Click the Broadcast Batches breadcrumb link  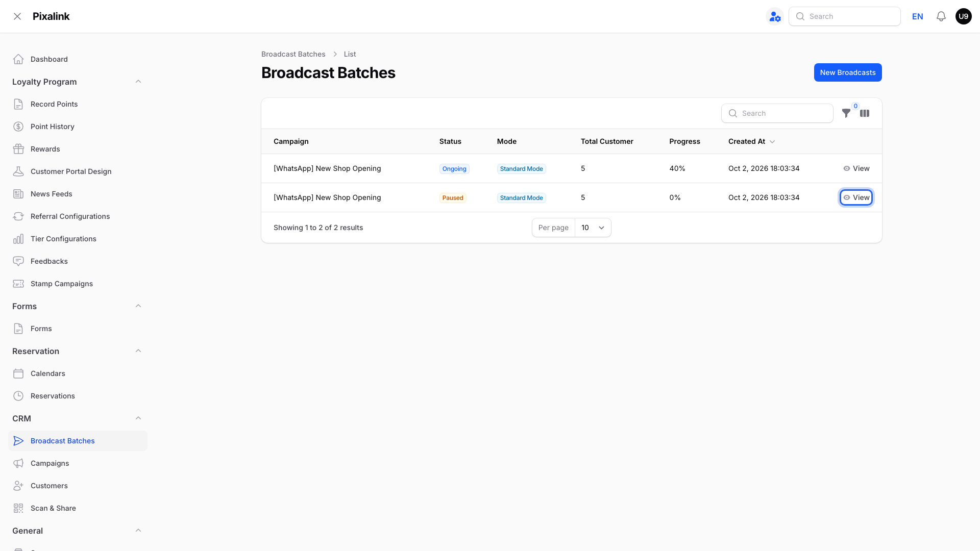(x=293, y=54)
